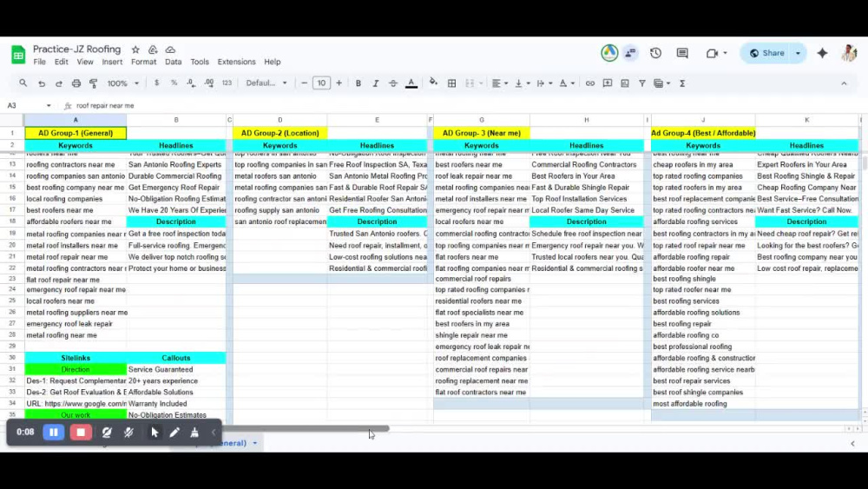
Task: Open horizontal align dropdown
Action: [x=500, y=83]
